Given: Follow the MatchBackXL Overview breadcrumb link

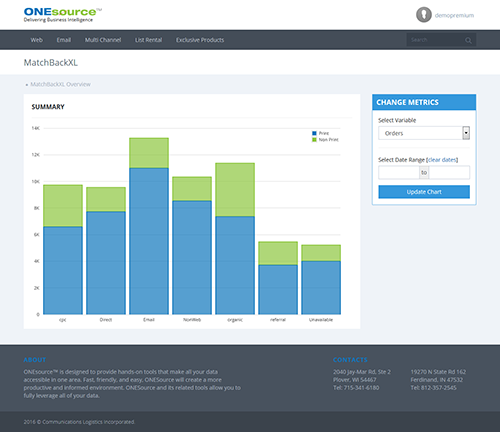Looking at the screenshot, I should 60,84.
